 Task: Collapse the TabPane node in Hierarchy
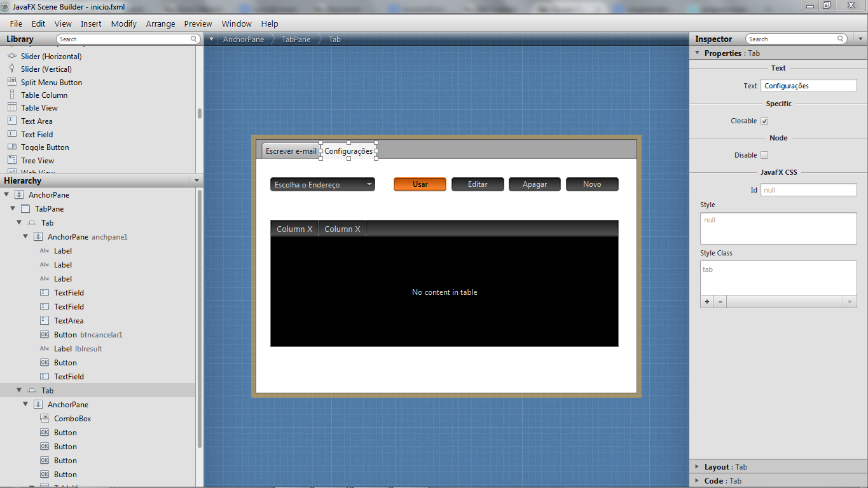13,208
